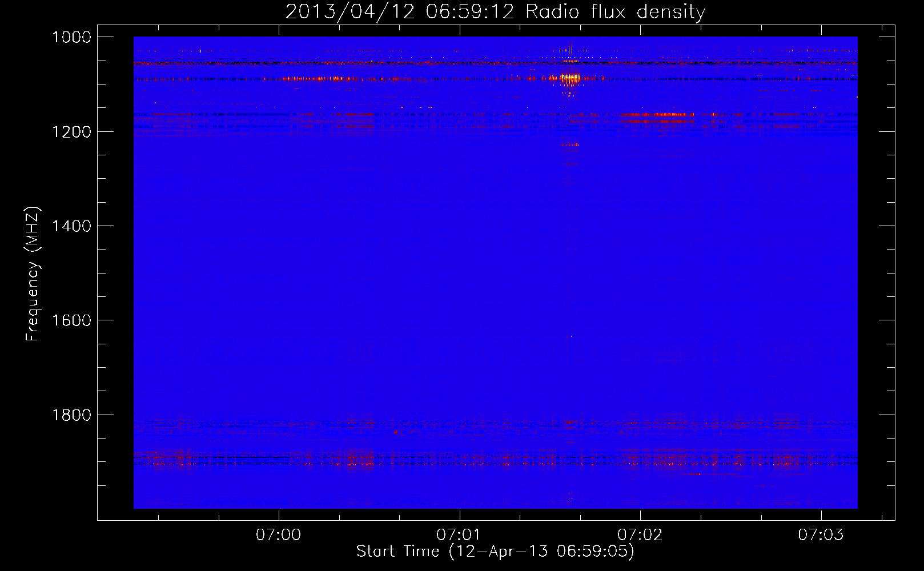Screen dimensions: 924x571
Task: Click the 07:01 time tick label
Action: (459, 535)
